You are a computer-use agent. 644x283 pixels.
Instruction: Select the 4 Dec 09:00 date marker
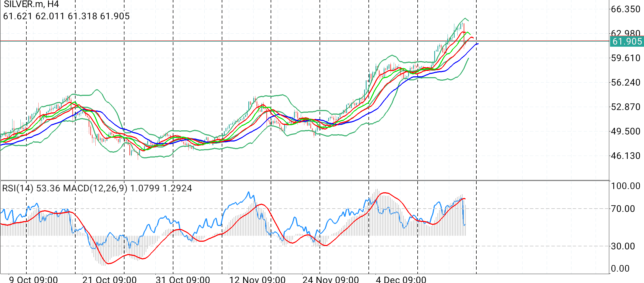[401, 279]
